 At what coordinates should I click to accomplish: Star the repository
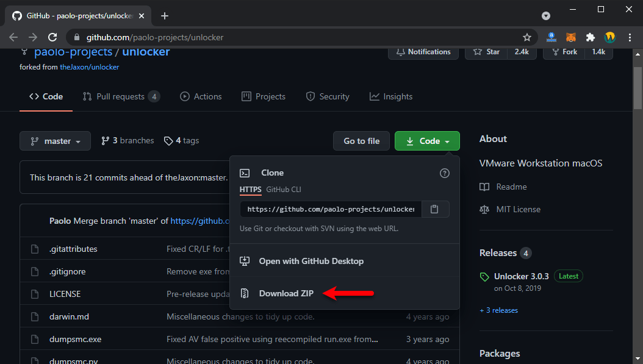coord(486,52)
